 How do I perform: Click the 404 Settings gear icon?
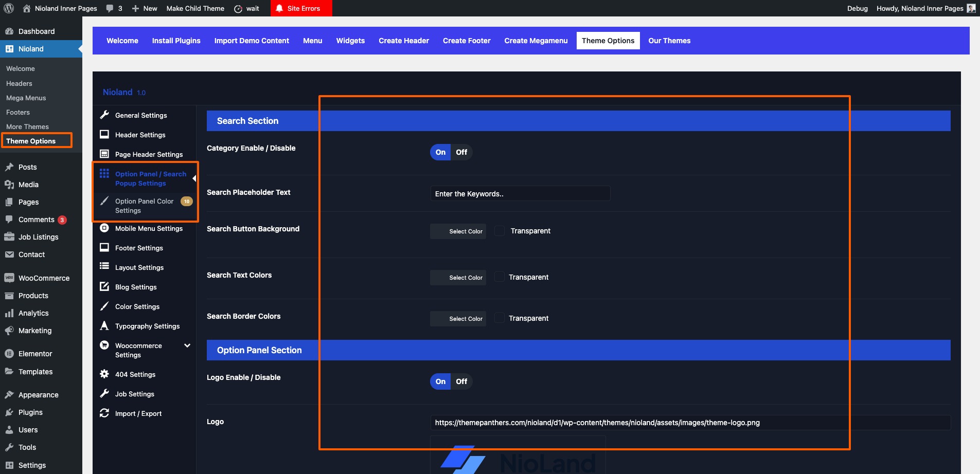click(104, 374)
